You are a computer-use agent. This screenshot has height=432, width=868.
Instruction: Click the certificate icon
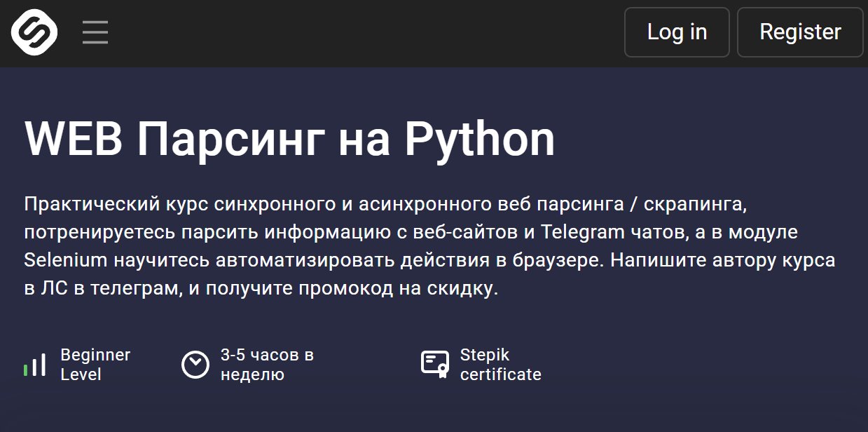(435, 364)
